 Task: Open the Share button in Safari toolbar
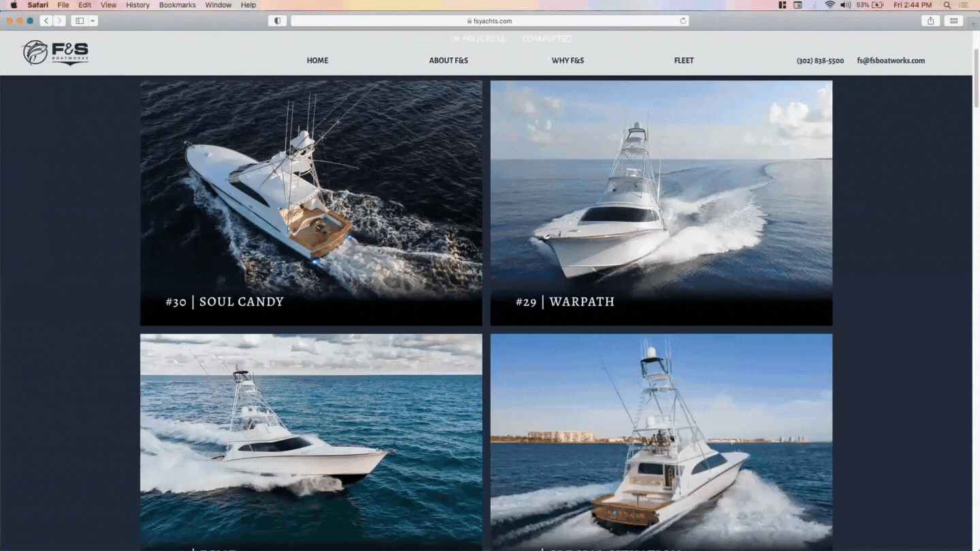pyautogui.click(x=930, y=21)
